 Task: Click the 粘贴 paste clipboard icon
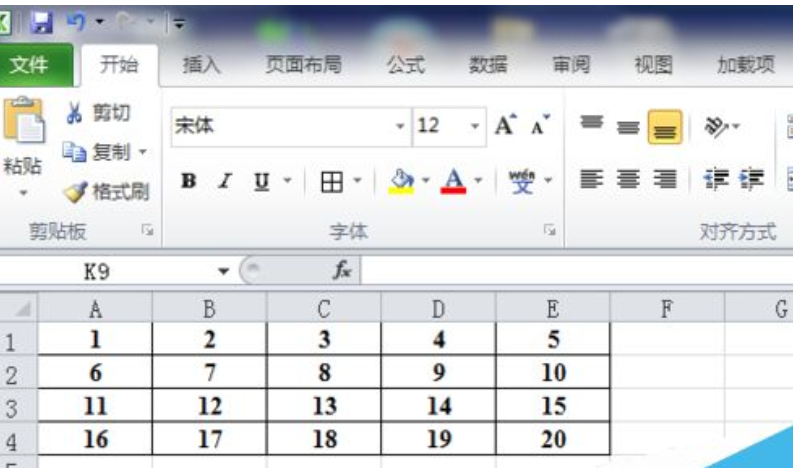coord(24,120)
